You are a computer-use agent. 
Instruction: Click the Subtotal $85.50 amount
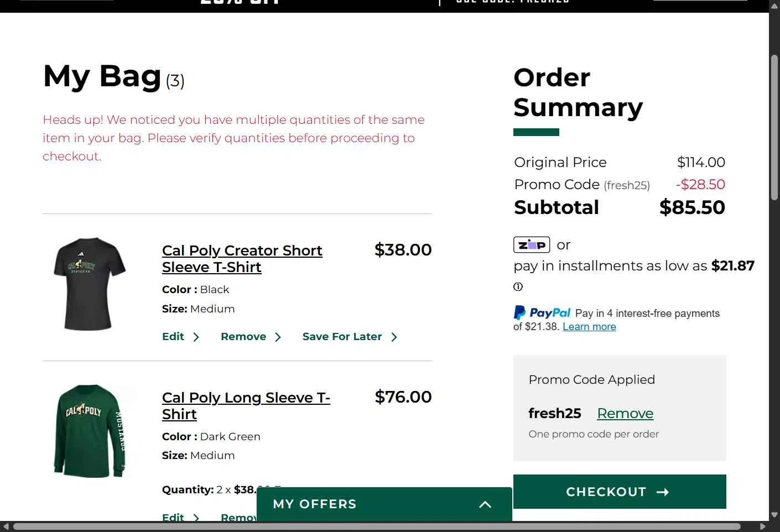(692, 207)
